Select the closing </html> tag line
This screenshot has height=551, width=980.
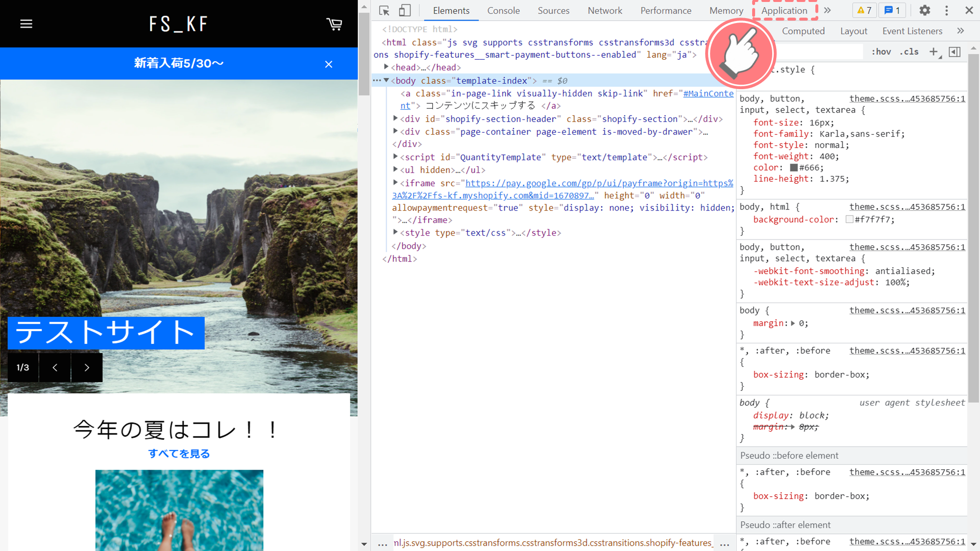[x=400, y=259]
